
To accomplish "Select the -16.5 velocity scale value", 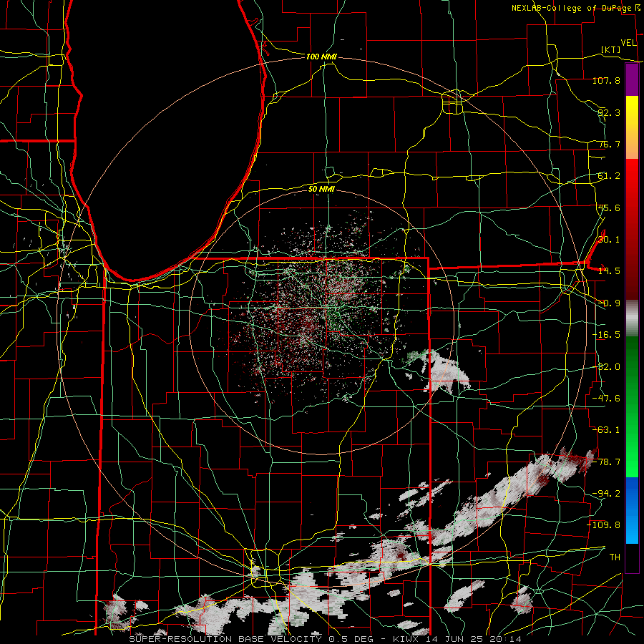I will click(x=606, y=335).
